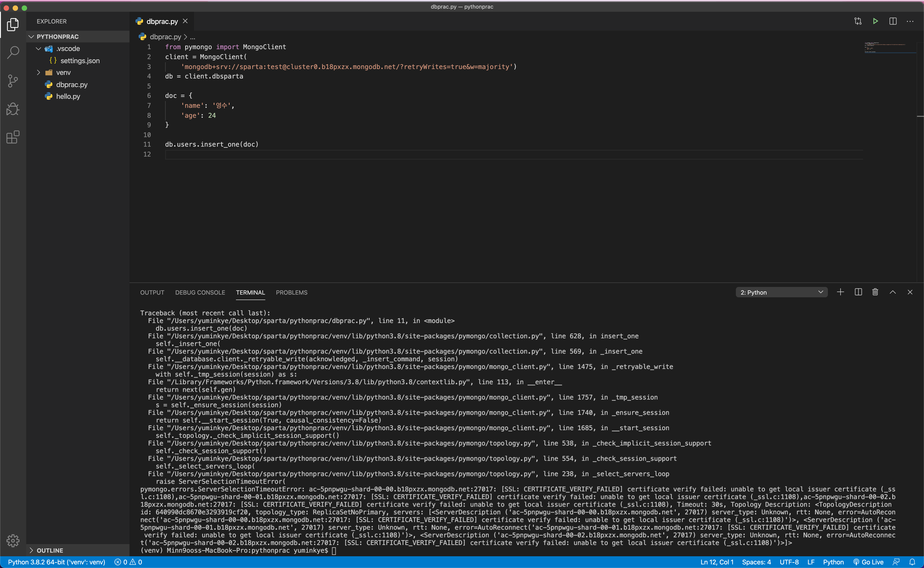Click the 'db = client.dbsparta' code line
The height and width of the screenshot is (568, 924).
pyautogui.click(x=204, y=76)
